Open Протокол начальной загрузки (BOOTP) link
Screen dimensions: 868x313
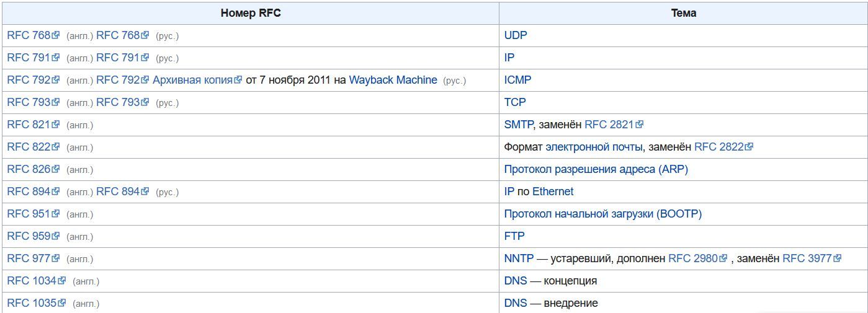pyautogui.click(x=602, y=214)
